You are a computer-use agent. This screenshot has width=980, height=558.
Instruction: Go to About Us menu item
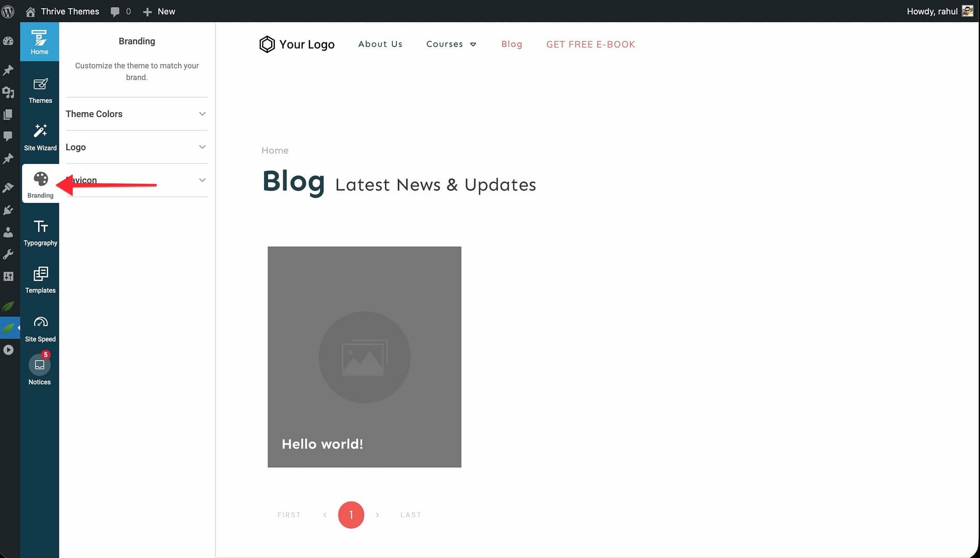coord(380,44)
